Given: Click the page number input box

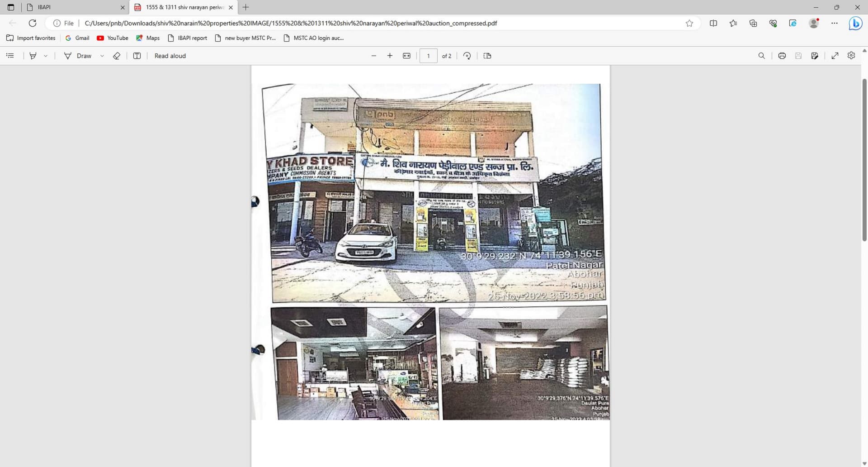Looking at the screenshot, I should (x=428, y=56).
